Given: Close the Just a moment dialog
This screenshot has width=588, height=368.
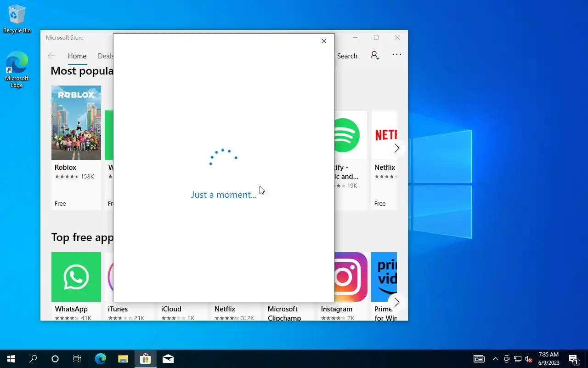Looking at the screenshot, I should (324, 41).
